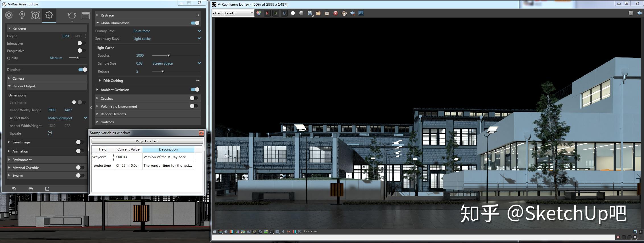Load render settings from file folder icon

tap(31, 189)
